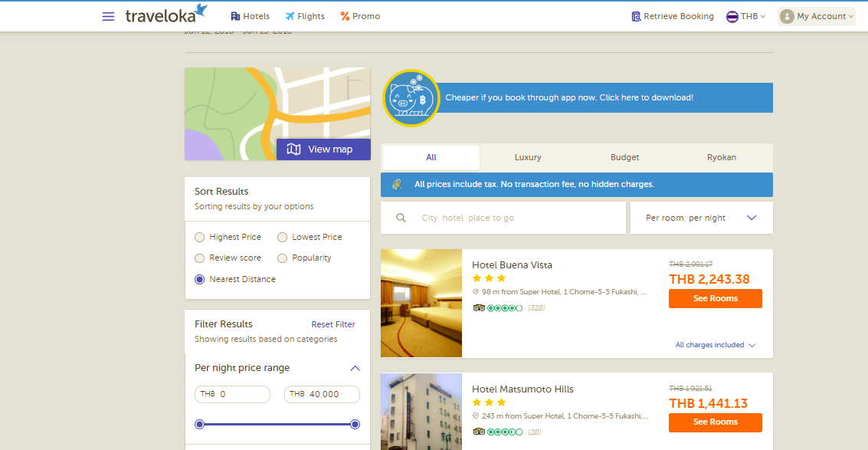The image size is (868, 450).
Task: Click the Retrieve Booking link
Action: coord(673,17)
